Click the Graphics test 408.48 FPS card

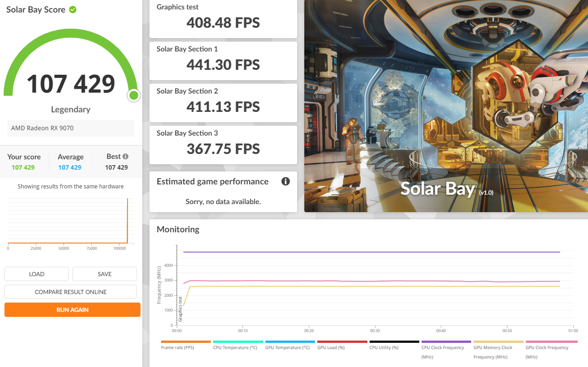tap(223, 19)
